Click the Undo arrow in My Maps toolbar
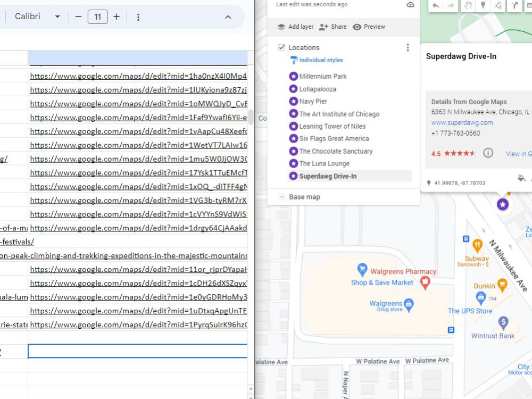Image resolution: width=532 pixels, height=399 pixels. (x=436, y=5)
